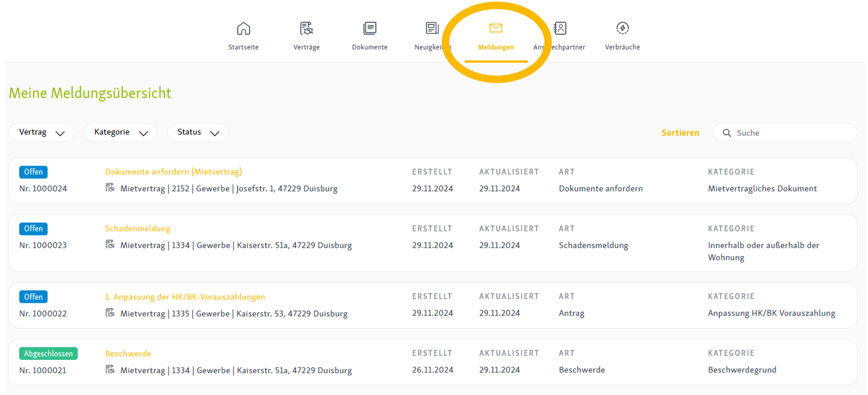Focus the Suche search field
The width and height of the screenshot is (868, 395).
(x=785, y=133)
